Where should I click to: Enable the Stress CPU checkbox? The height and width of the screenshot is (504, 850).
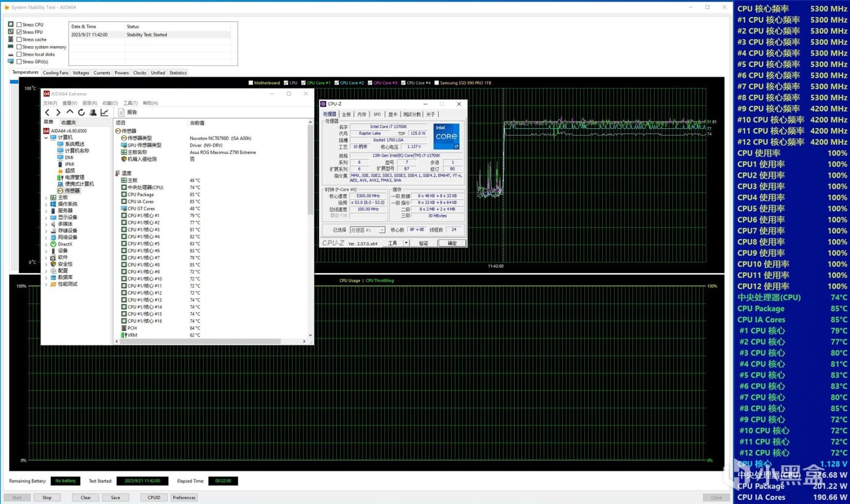19,25
